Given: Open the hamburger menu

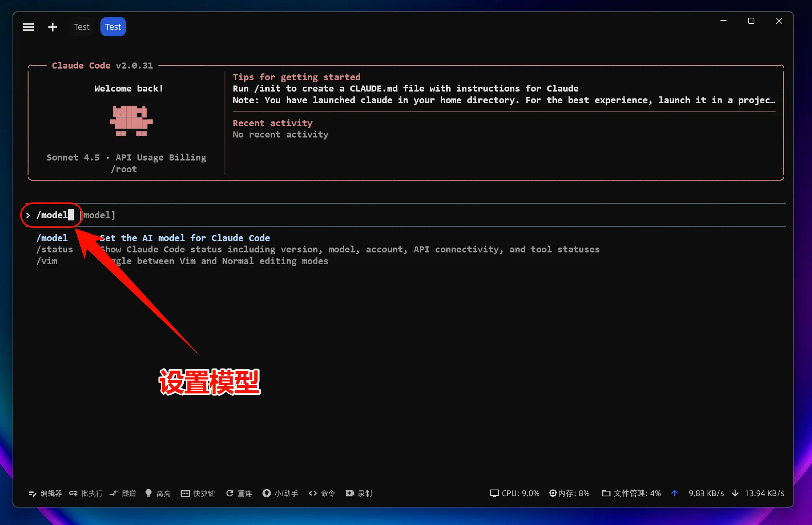Looking at the screenshot, I should [28, 27].
